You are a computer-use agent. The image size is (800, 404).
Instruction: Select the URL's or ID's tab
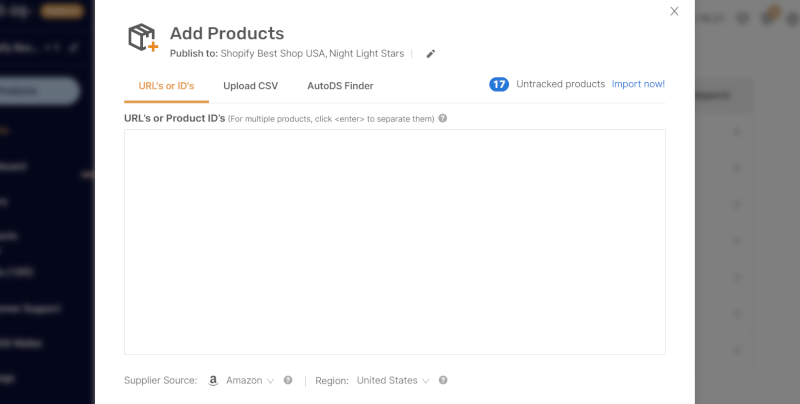[x=166, y=86]
